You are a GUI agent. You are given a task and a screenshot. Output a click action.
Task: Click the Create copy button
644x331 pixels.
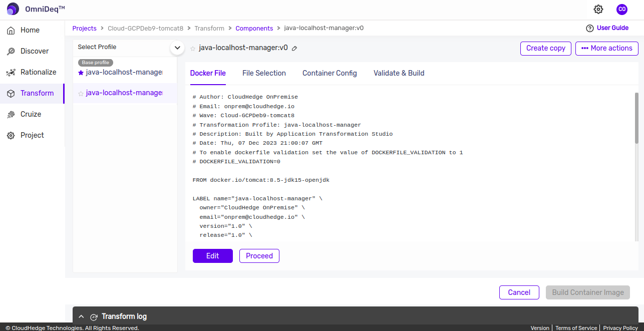545,48
